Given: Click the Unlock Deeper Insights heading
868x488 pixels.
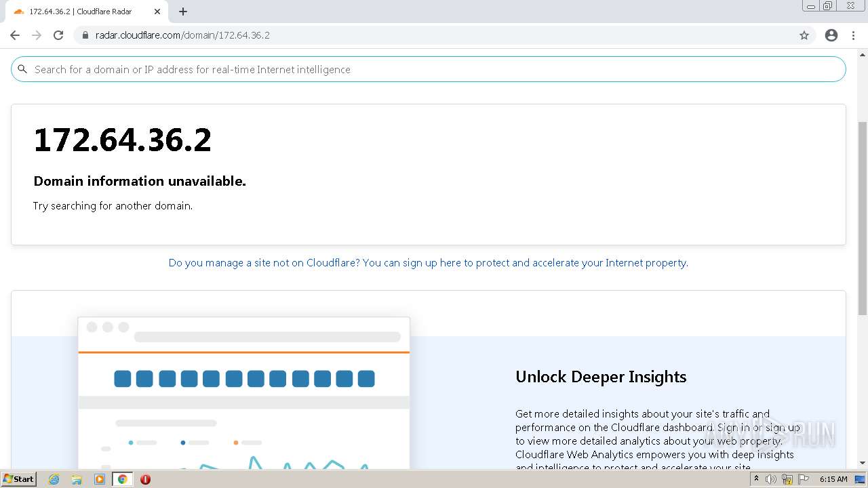Looking at the screenshot, I should [x=601, y=377].
